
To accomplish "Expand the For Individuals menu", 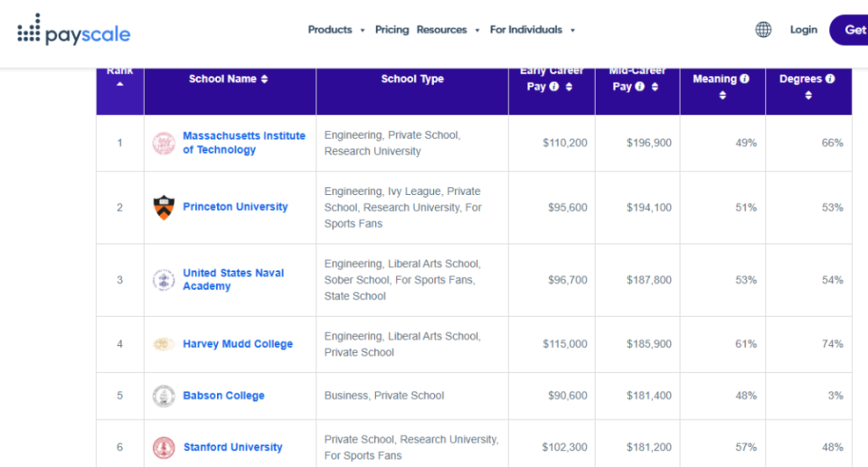I will pyautogui.click(x=532, y=30).
